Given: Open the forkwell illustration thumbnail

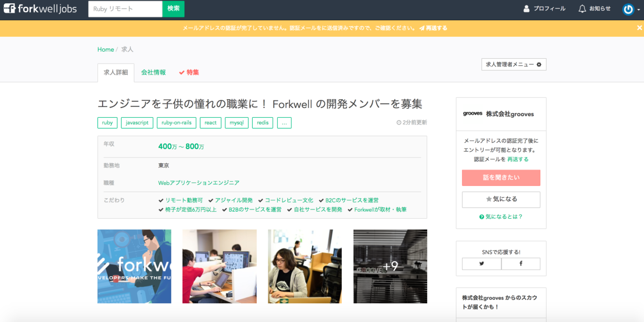Looking at the screenshot, I should pyautogui.click(x=134, y=267).
